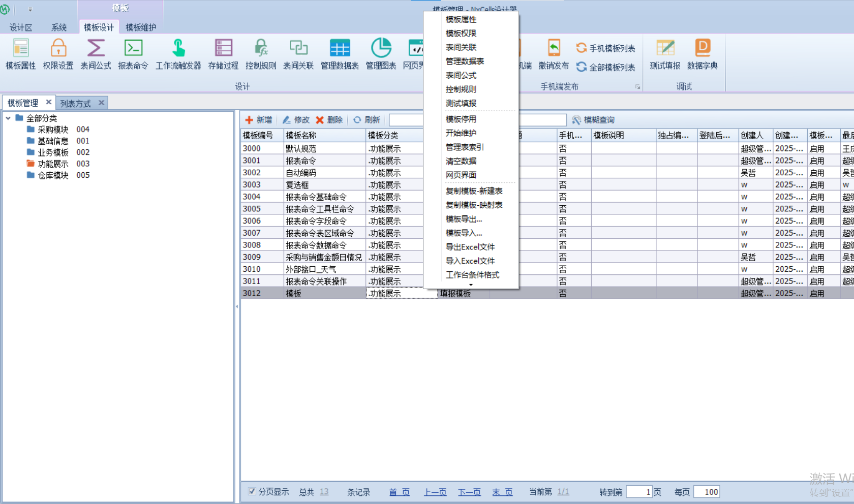Choose 复制模板-新建表 from the context menu

(474, 191)
